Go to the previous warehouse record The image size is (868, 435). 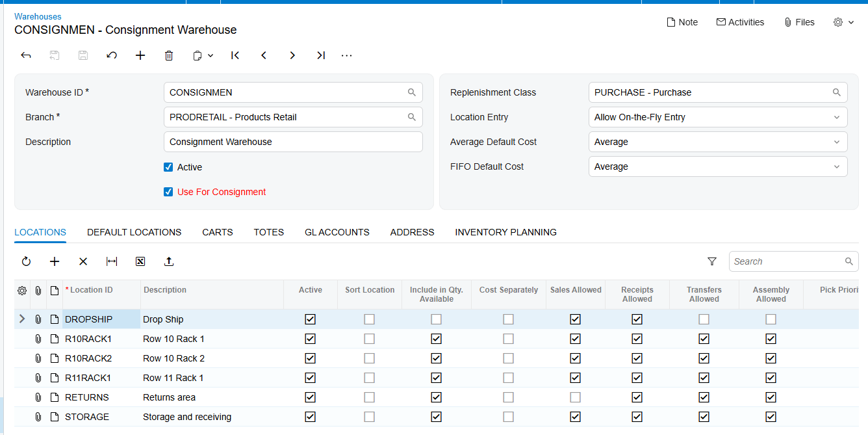tap(264, 55)
